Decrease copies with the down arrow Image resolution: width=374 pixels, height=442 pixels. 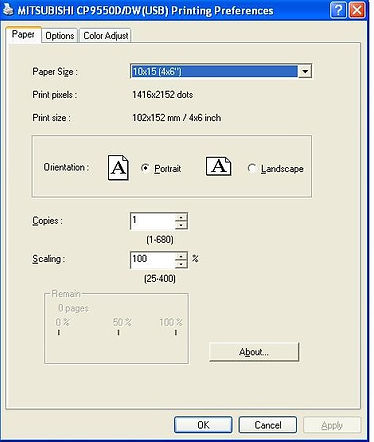tap(181, 225)
